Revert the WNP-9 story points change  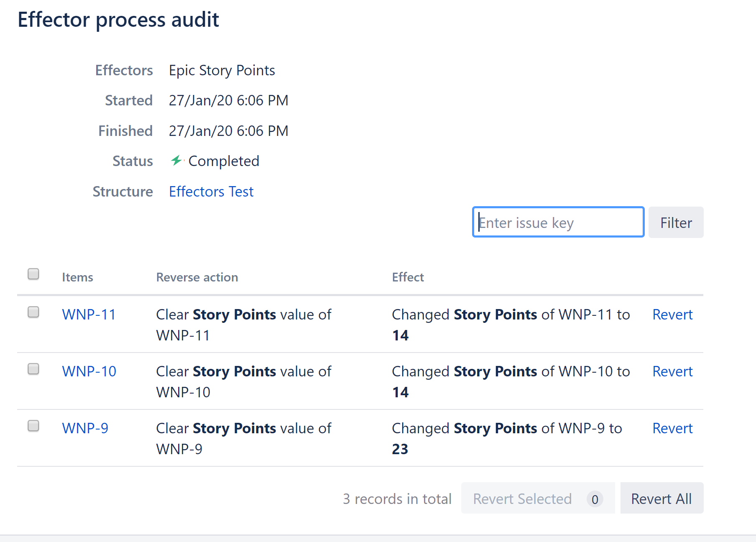click(x=672, y=428)
